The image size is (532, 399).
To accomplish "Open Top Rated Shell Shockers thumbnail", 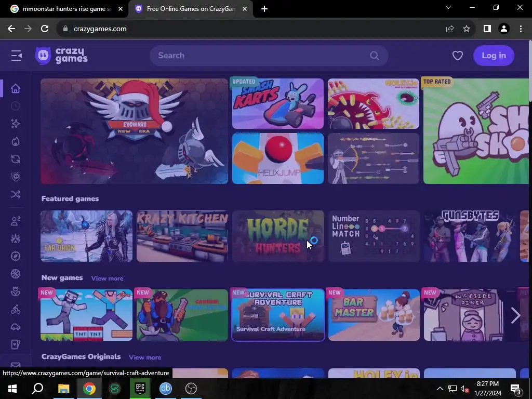I will [x=476, y=131].
